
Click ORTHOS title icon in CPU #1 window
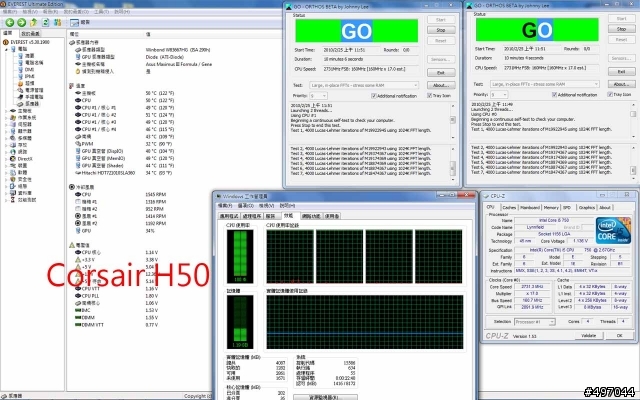click(x=289, y=6)
